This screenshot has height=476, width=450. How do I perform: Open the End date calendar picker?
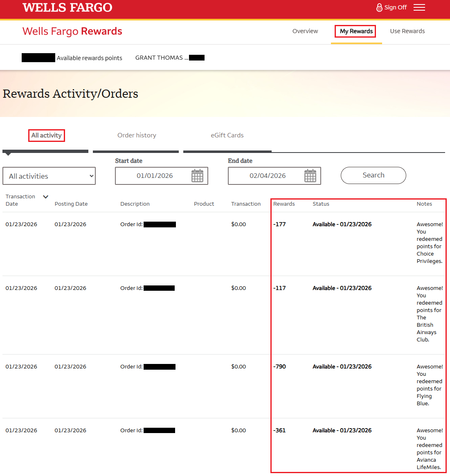tap(310, 176)
